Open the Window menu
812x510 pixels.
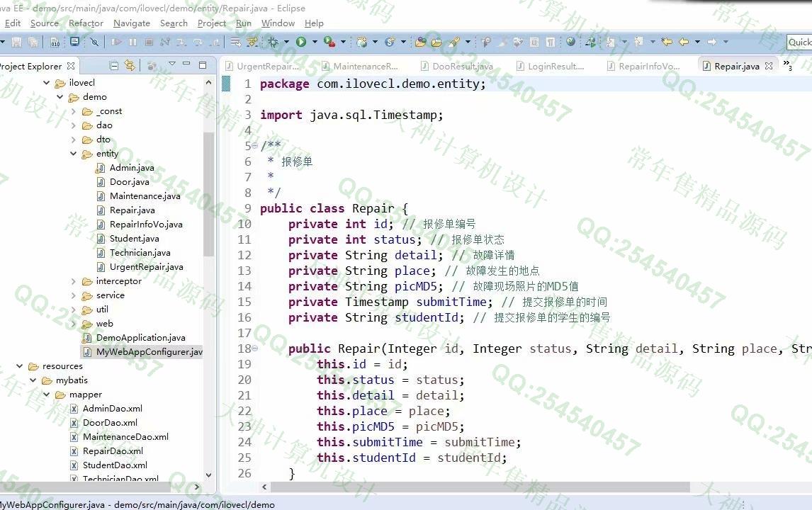(x=278, y=23)
